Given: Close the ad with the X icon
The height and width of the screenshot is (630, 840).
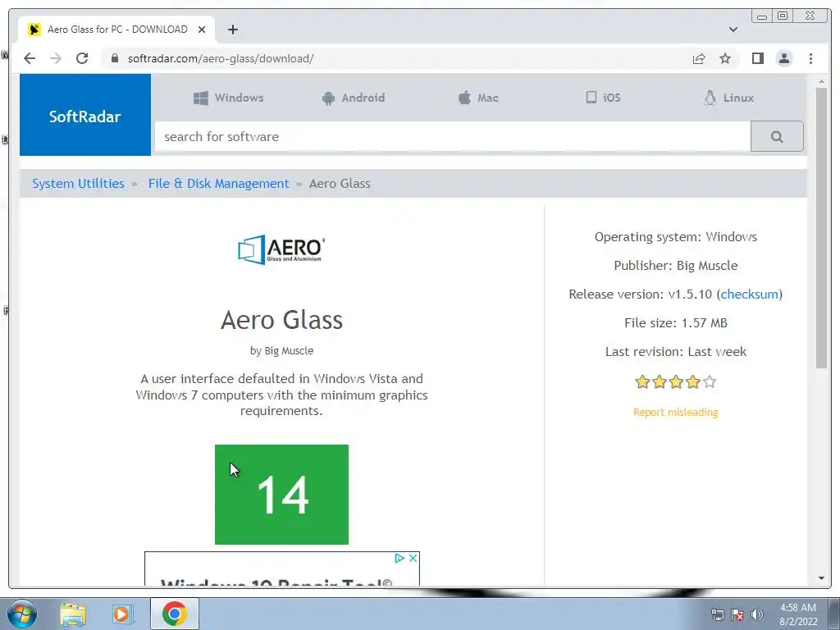Looking at the screenshot, I should 413,558.
